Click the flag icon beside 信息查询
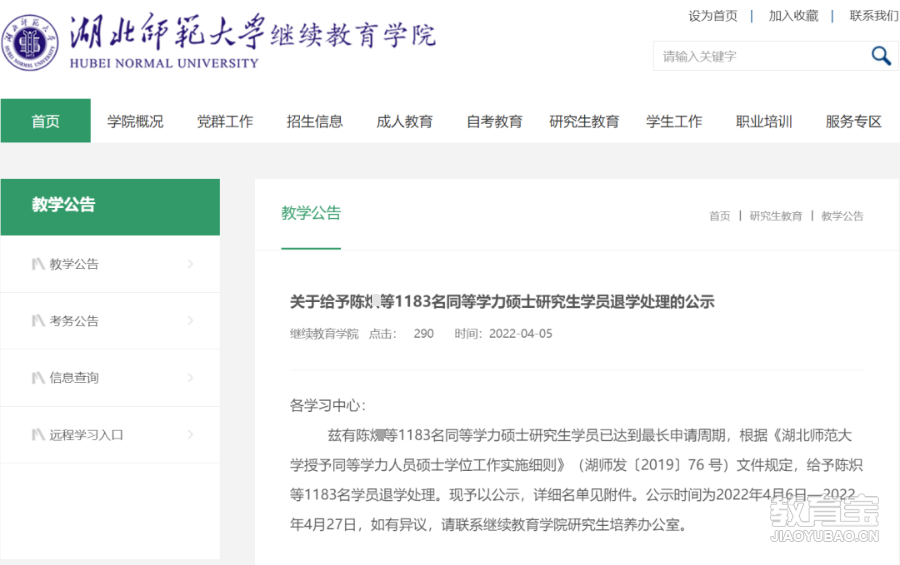The height and width of the screenshot is (565, 900). click(x=38, y=378)
